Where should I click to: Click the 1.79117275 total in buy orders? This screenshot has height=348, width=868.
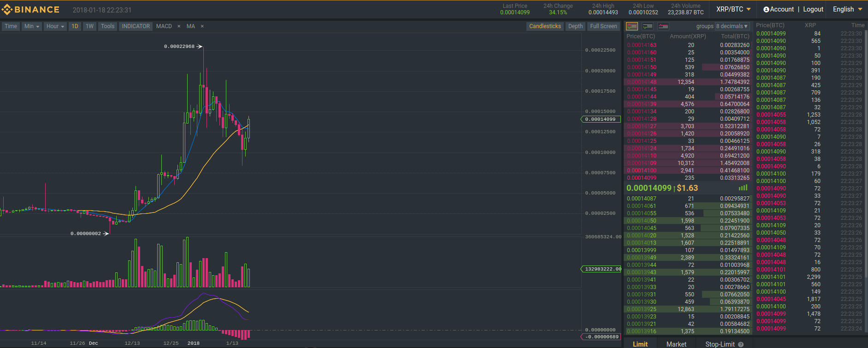tap(735, 309)
